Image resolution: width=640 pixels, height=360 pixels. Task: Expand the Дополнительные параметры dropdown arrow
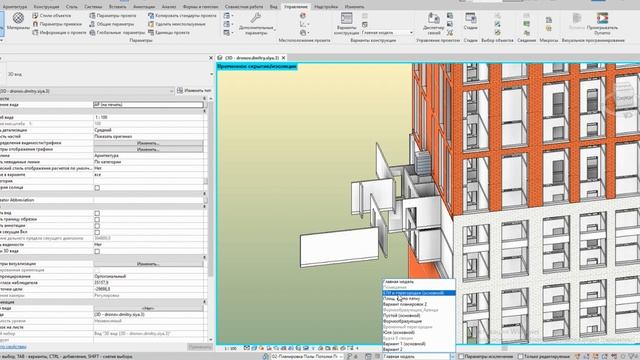tap(276, 29)
